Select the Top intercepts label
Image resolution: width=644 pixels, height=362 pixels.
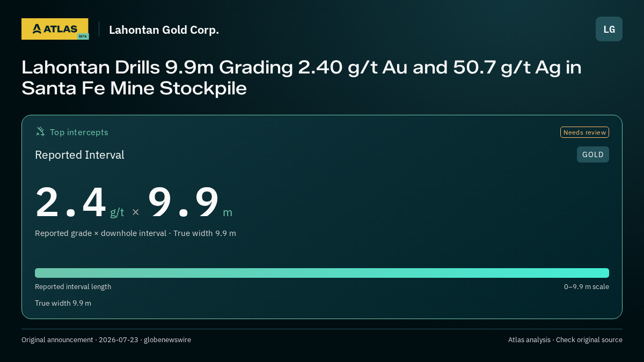coord(79,132)
